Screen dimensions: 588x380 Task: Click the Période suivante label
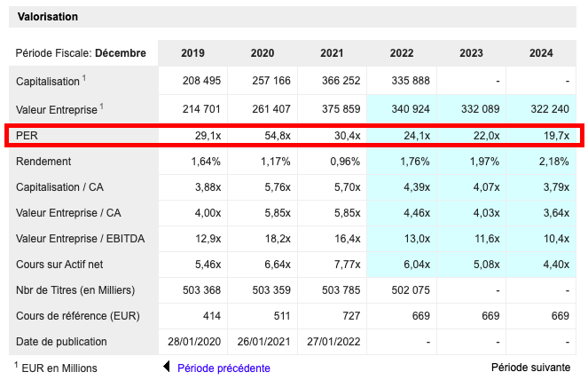[530, 368]
